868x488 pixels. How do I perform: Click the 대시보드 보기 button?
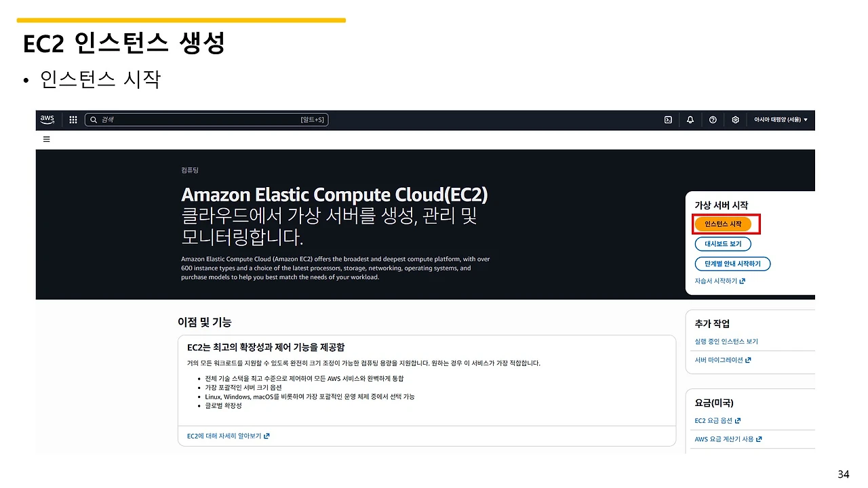(723, 244)
